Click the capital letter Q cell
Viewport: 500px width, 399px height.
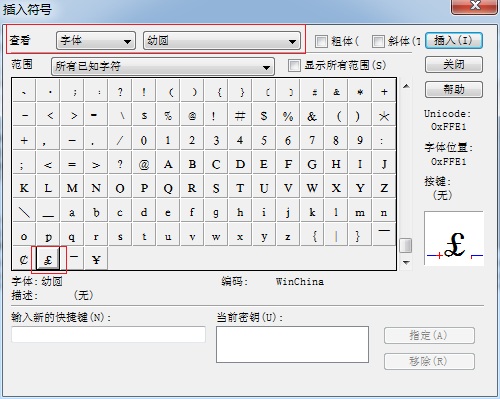click(168, 188)
